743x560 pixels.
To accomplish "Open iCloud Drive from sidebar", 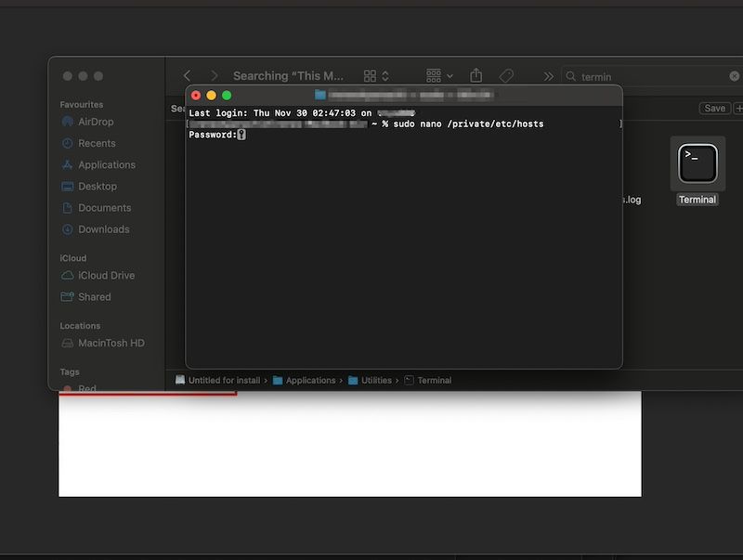I will (106, 276).
